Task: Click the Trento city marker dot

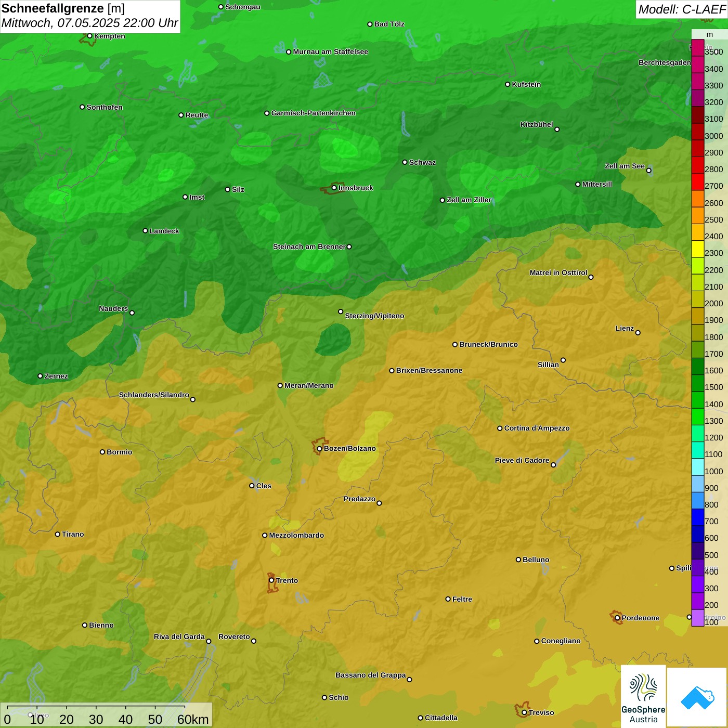Action: point(271,580)
